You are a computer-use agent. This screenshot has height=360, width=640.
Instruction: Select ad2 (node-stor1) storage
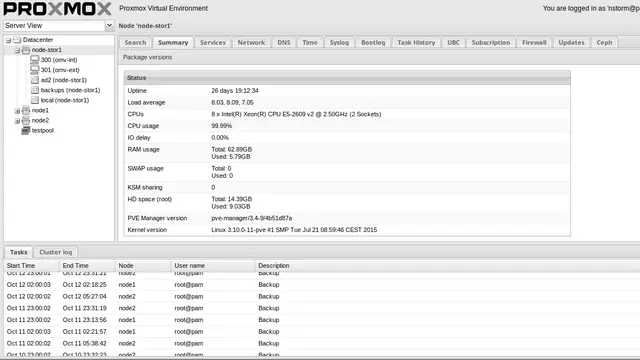(x=64, y=80)
